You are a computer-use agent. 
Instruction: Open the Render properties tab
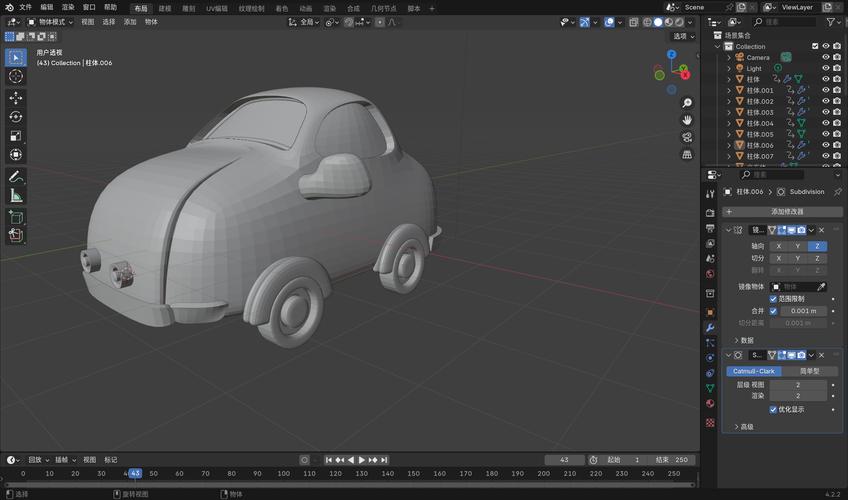pos(710,213)
